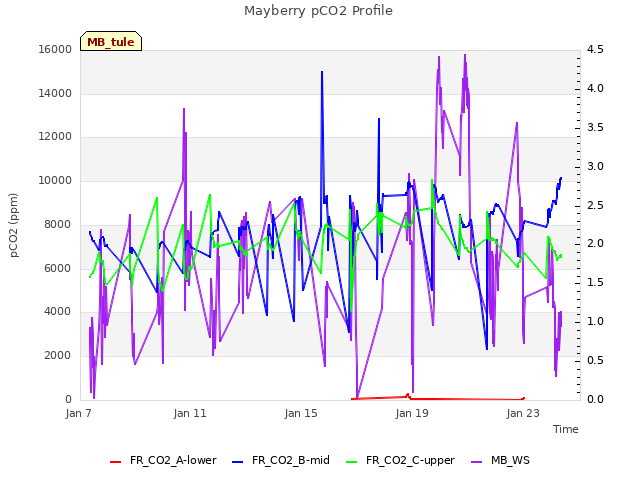The height and width of the screenshot is (480, 640).
Task: Click the blue FR_CO2_B-mid legend swatch
Action: [x=238, y=462]
